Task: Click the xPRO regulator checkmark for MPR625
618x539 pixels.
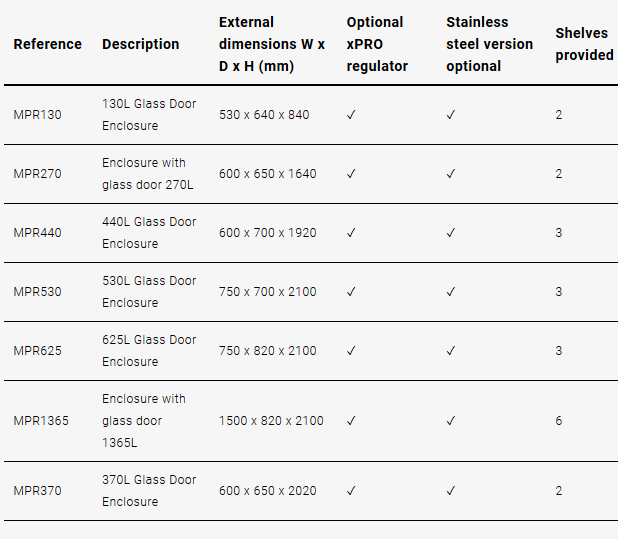Action: point(351,351)
